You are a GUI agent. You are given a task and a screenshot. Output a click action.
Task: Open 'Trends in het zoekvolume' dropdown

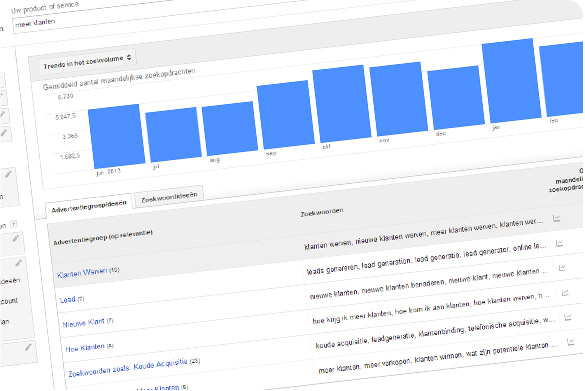tap(87, 62)
